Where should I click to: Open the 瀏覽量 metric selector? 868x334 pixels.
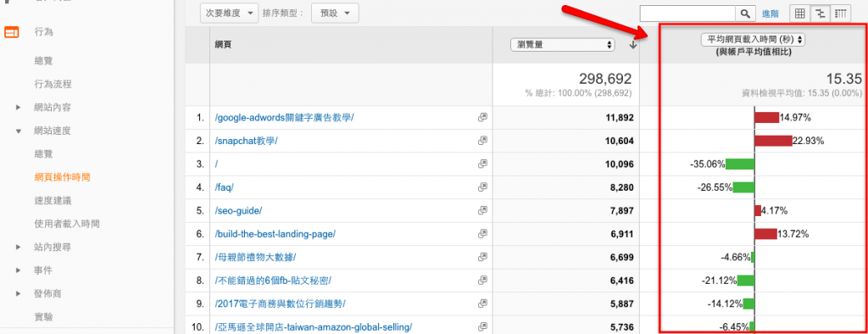tap(563, 45)
